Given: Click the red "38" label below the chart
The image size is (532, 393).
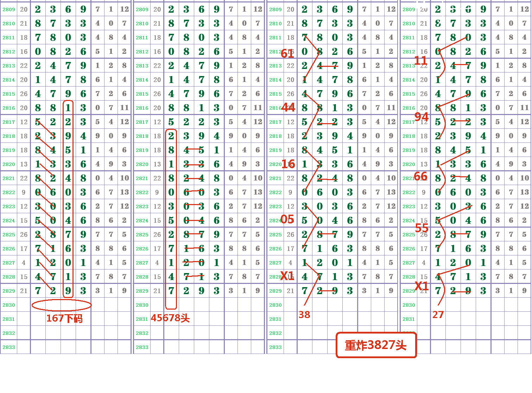Looking at the screenshot, I should (x=305, y=315).
